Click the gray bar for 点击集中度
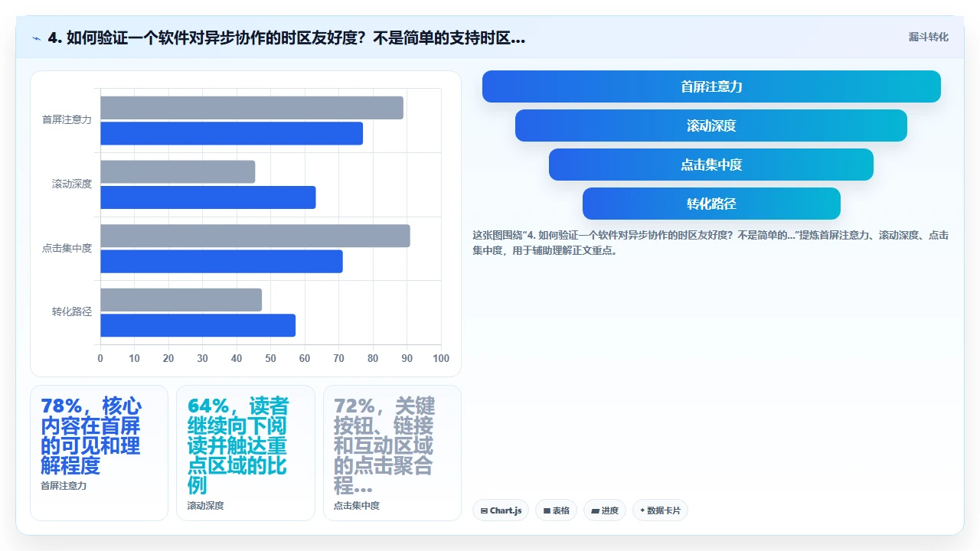 point(255,236)
